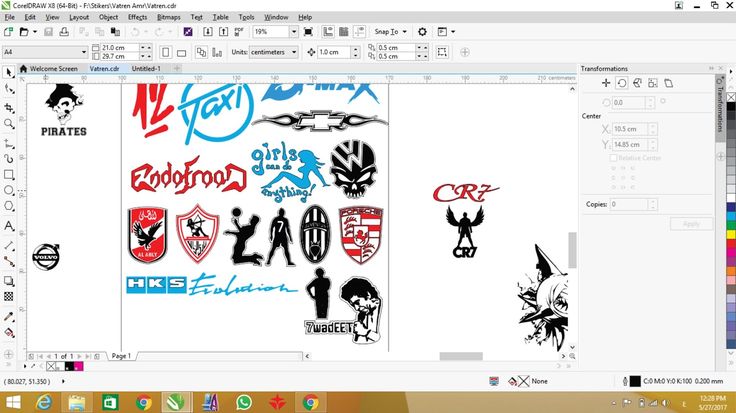Viewport: 736px width, 413px height.
Task: Expand application launcher dropdown arrow
Action: click(453, 31)
